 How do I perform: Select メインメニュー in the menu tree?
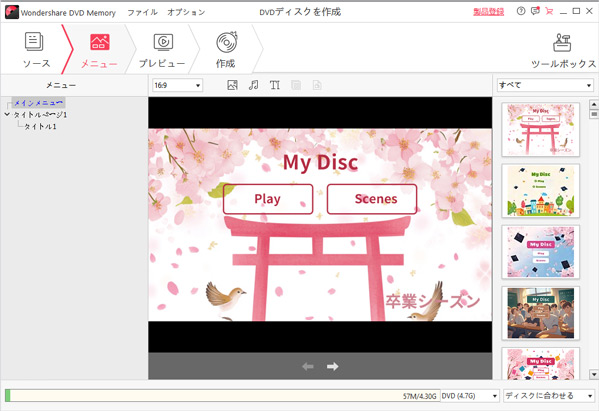point(38,103)
